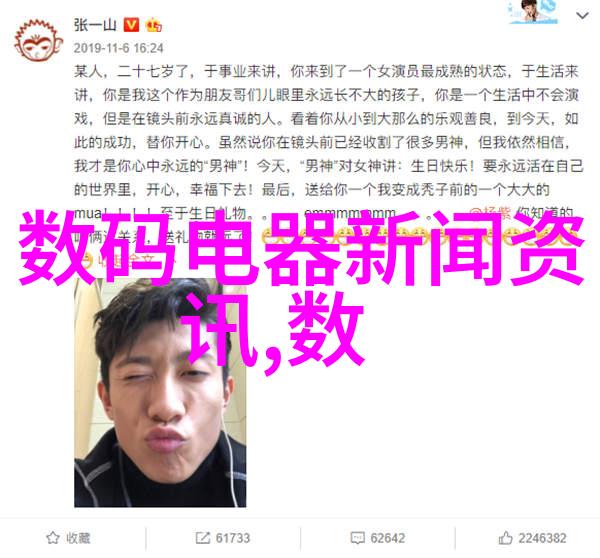Click the like count 2246382
This screenshot has height=558, width=600.
pos(542,538)
